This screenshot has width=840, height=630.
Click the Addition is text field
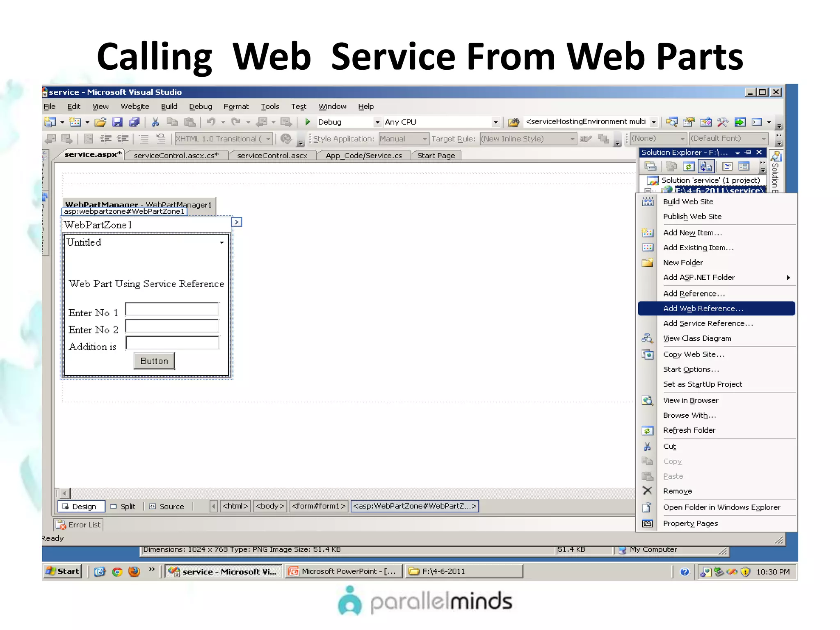172,343
